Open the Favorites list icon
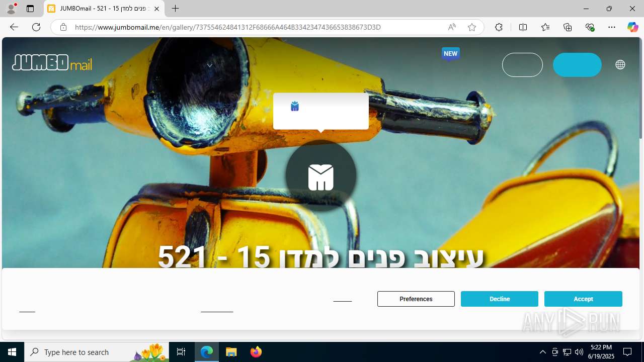Image resolution: width=644 pixels, height=362 pixels. [x=545, y=27]
